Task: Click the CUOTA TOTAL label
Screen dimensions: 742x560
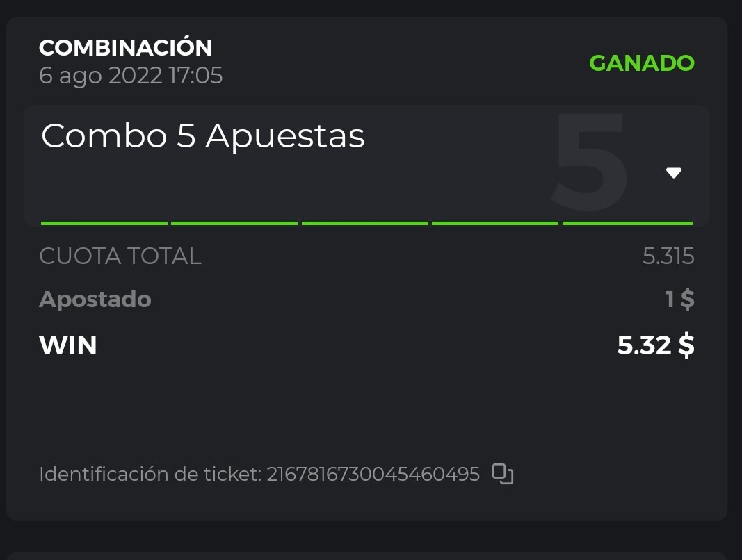Action: click(120, 256)
